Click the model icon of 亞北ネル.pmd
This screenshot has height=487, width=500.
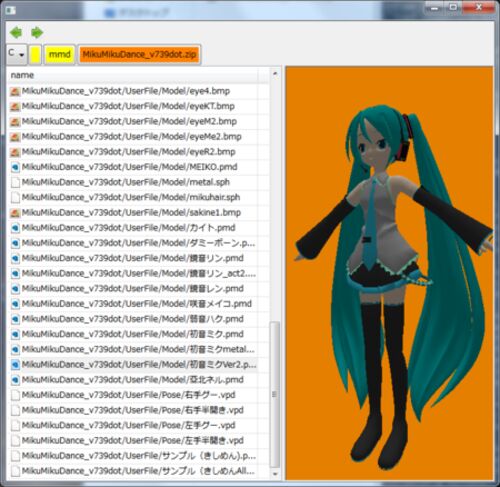click(15, 380)
